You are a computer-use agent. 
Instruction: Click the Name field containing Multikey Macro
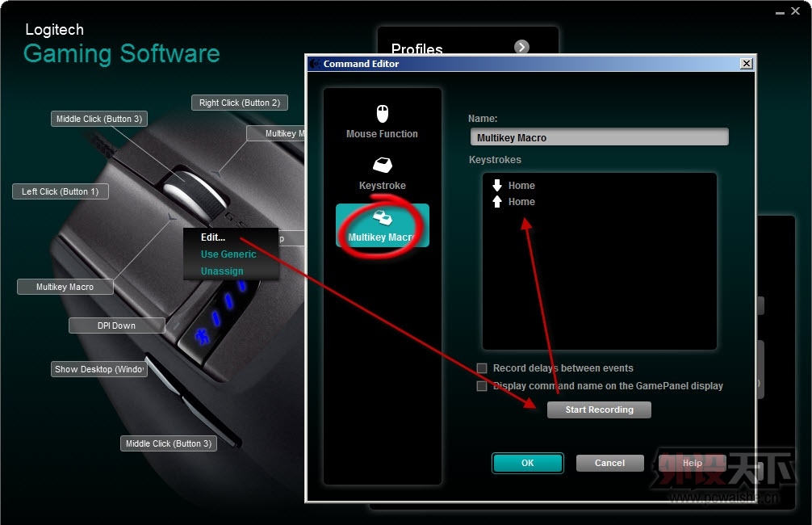(599, 137)
